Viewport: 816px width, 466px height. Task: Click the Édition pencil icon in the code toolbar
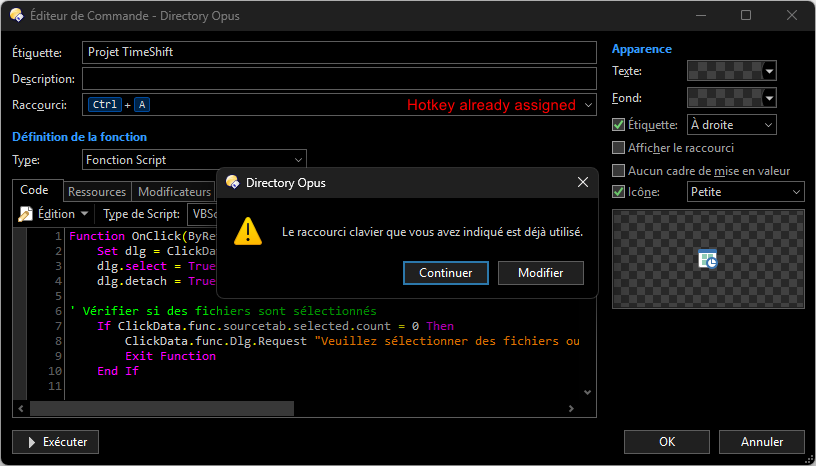(x=26, y=214)
